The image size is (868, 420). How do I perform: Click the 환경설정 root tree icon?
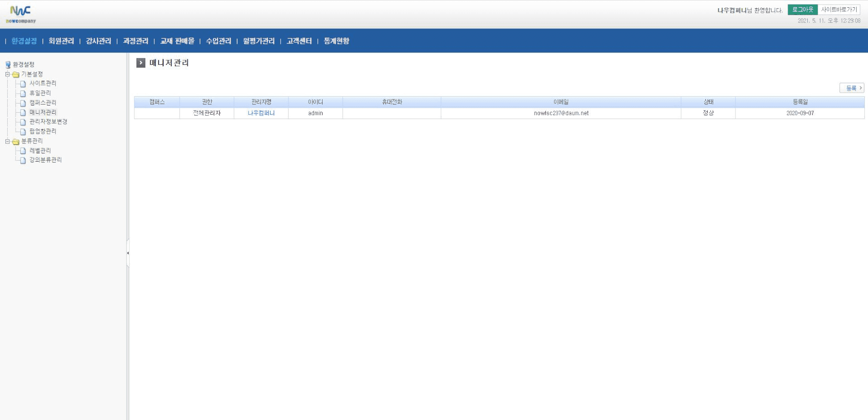8,65
